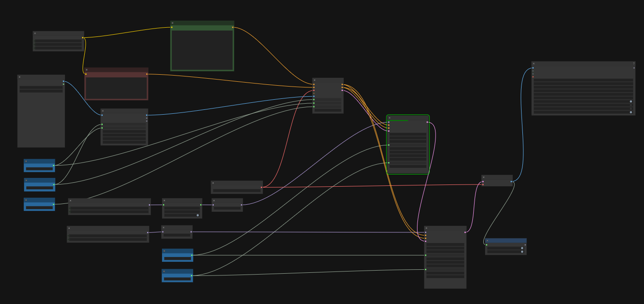
Task: Collapse the small top-left node with the yellow output
Action: point(35,33)
